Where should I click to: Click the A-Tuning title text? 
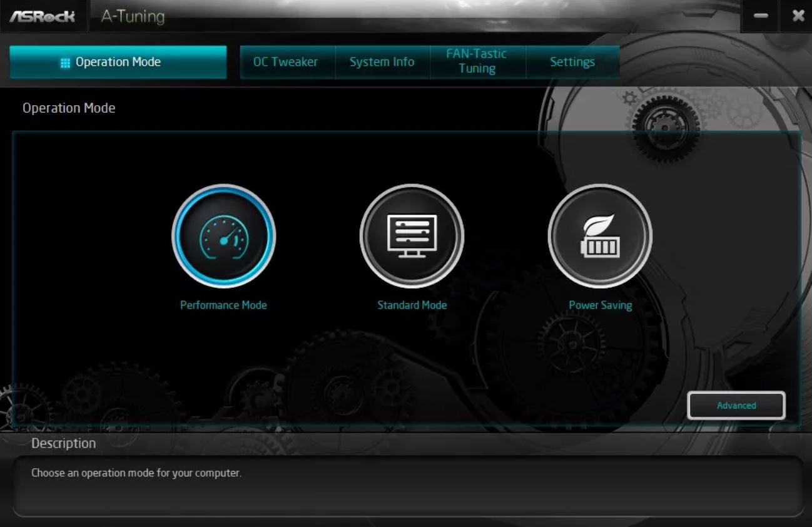click(x=133, y=16)
